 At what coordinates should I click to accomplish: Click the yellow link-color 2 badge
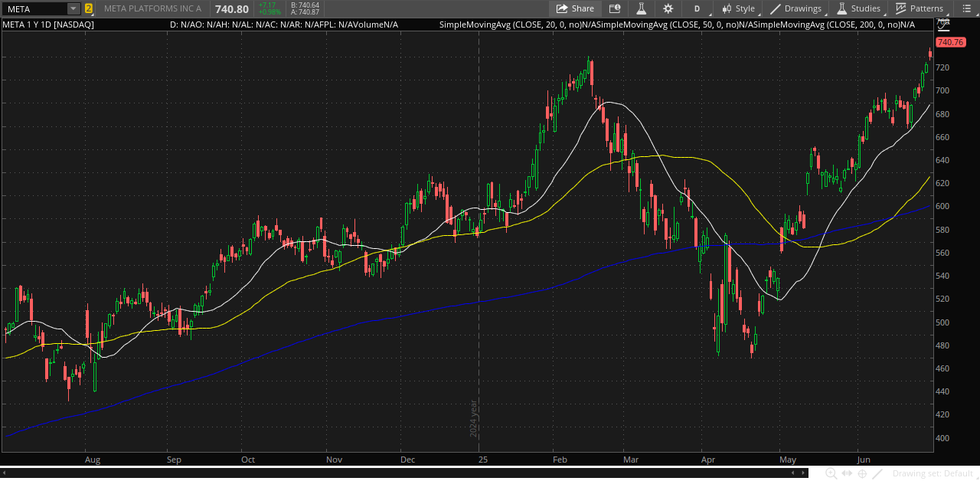[89, 8]
